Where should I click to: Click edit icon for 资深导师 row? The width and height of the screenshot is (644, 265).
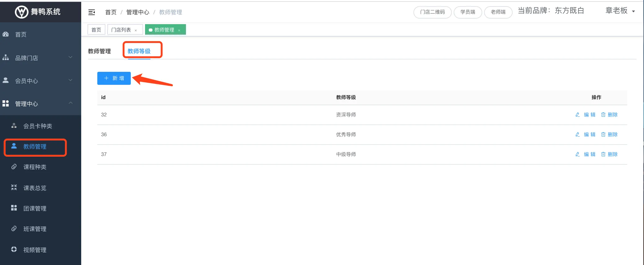pyautogui.click(x=578, y=115)
